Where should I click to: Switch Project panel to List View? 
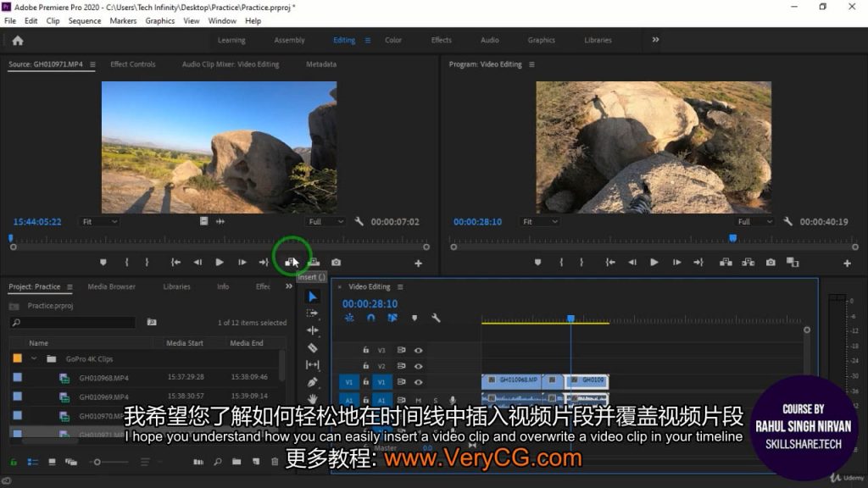click(x=33, y=462)
